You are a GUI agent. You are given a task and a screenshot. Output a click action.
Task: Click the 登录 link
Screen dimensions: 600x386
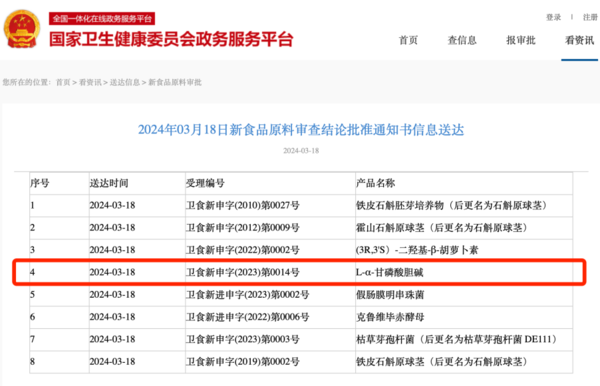click(553, 17)
